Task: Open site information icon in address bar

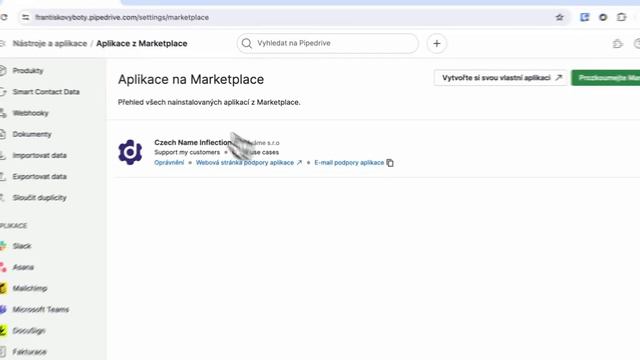Action: point(25,17)
